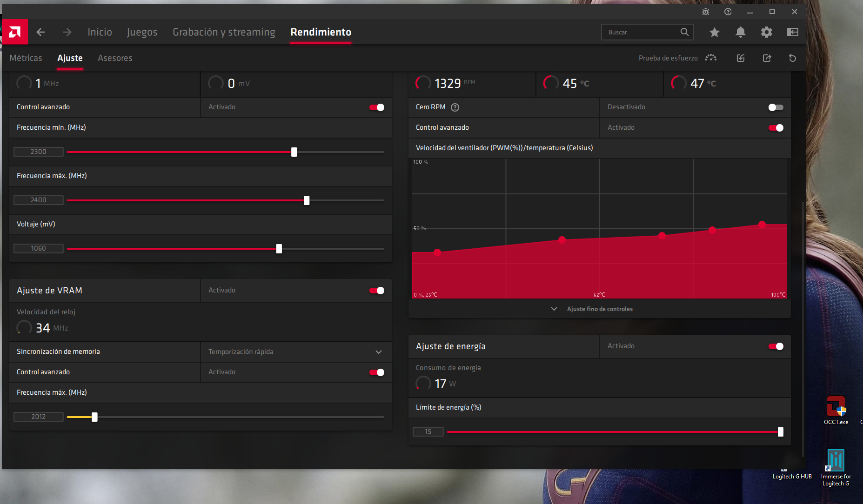Click the stress test gauge icon

pos(711,58)
